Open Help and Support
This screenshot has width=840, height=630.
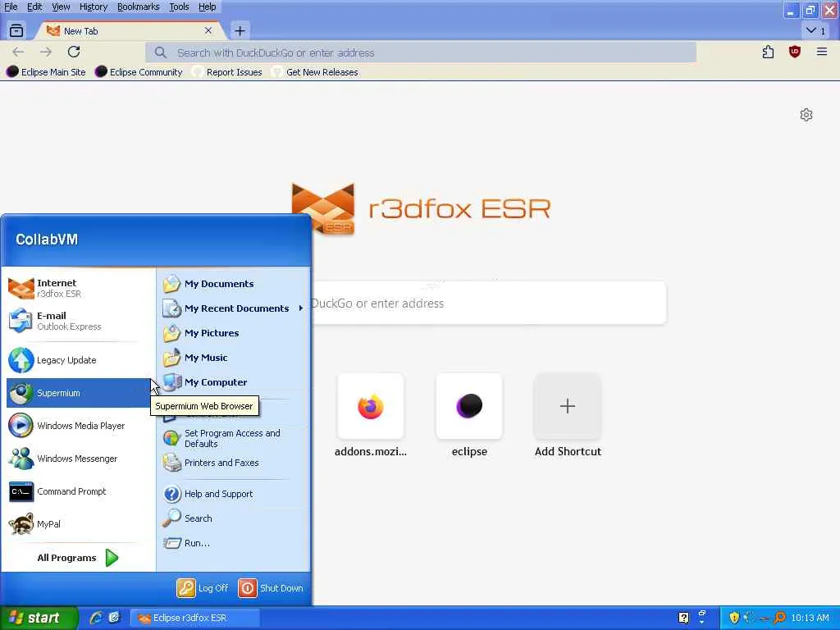click(x=234, y=494)
